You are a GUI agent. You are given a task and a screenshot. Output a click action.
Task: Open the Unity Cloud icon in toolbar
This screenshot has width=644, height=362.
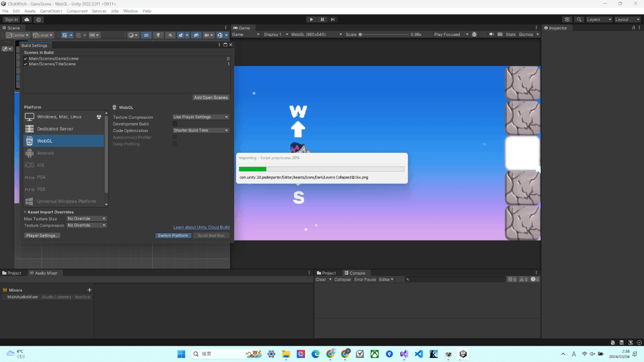click(27, 19)
